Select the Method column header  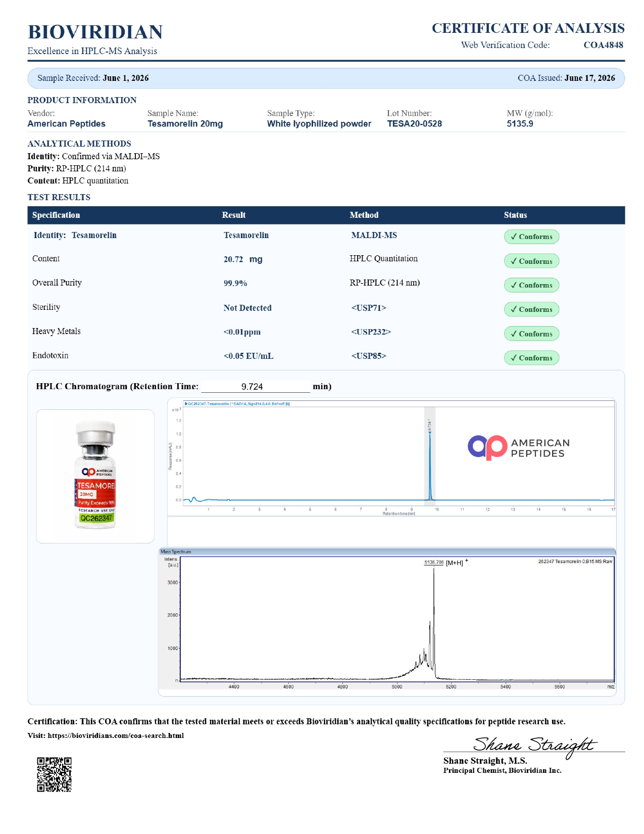[364, 215]
